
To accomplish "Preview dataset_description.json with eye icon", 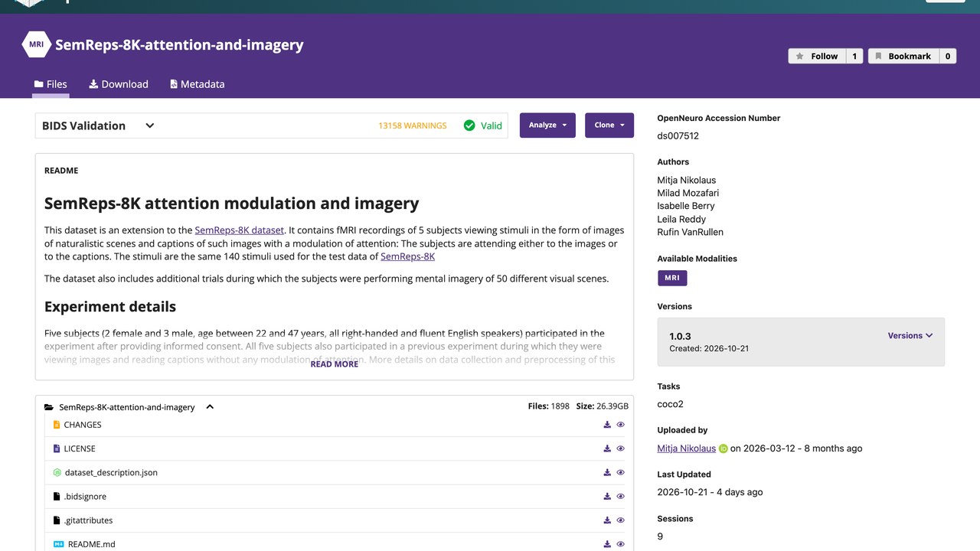I will (621, 472).
